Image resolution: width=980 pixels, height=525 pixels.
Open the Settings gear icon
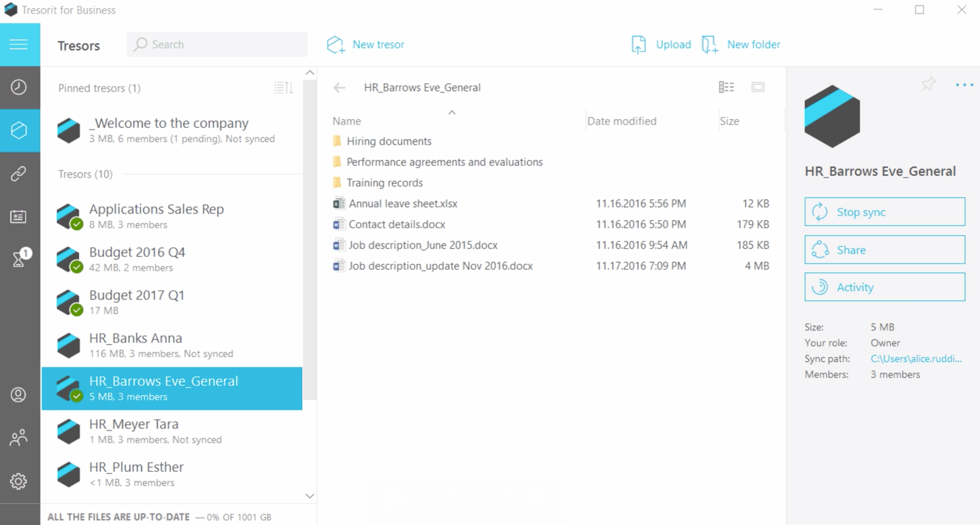tap(19, 481)
